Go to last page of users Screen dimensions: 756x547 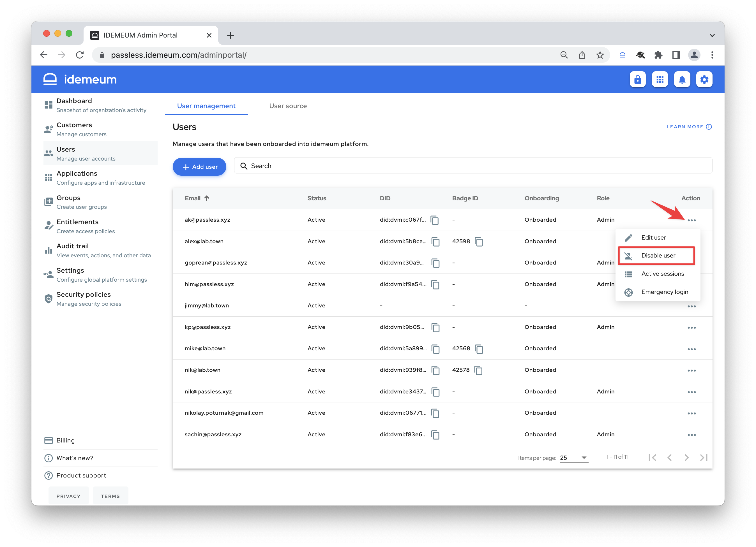pos(703,457)
